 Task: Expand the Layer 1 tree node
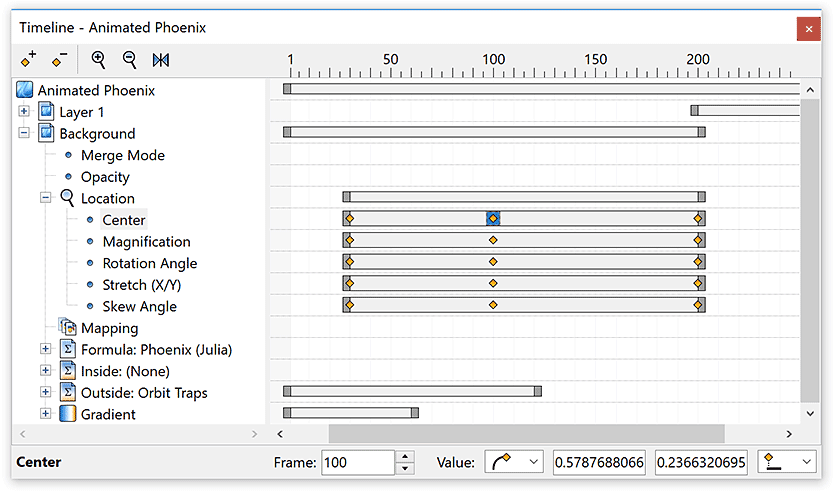click(x=24, y=111)
